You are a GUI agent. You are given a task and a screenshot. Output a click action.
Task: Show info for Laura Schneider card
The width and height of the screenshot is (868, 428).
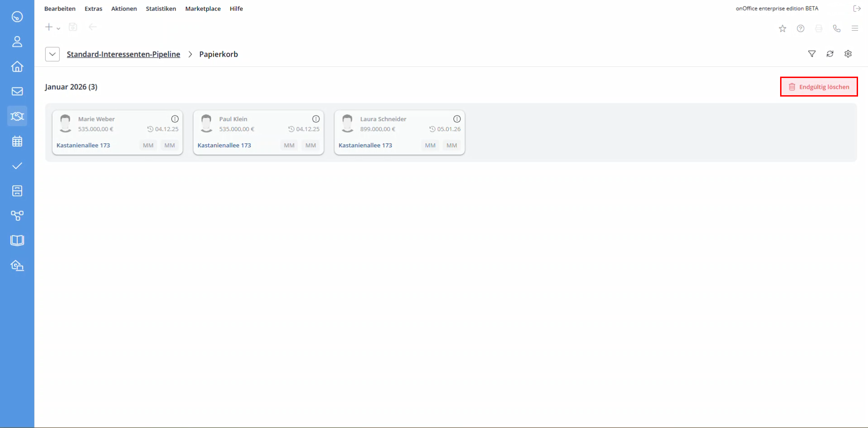(x=457, y=119)
